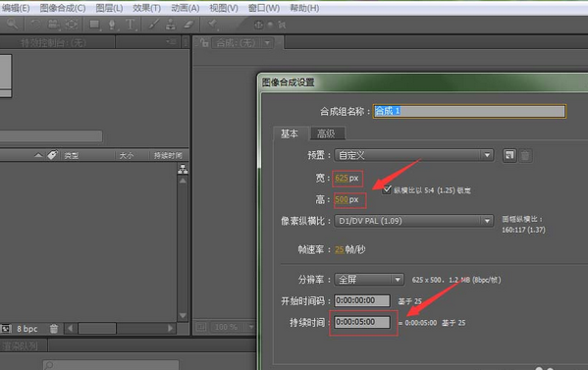Click project panel vertical scrollbar up arrow

click(183, 181)
